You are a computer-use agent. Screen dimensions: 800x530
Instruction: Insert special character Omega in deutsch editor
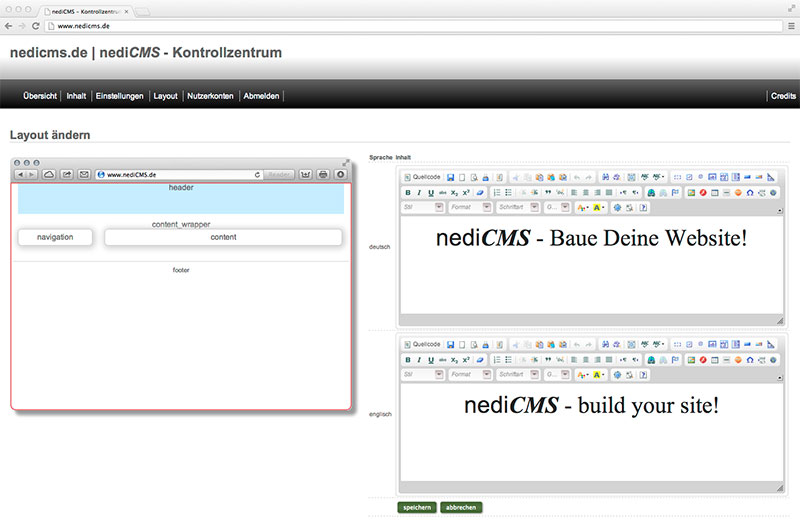750,193
